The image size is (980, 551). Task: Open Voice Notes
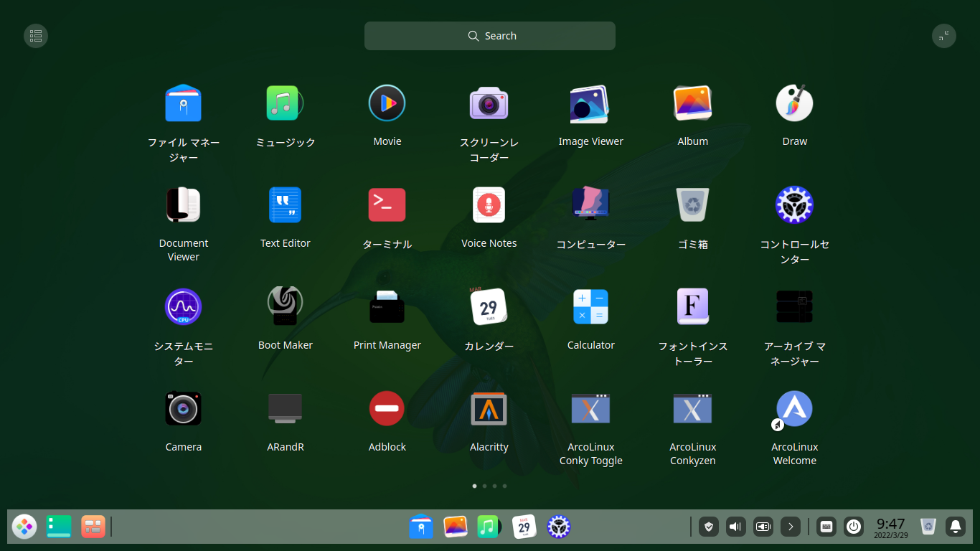click(x=489, y=206)
